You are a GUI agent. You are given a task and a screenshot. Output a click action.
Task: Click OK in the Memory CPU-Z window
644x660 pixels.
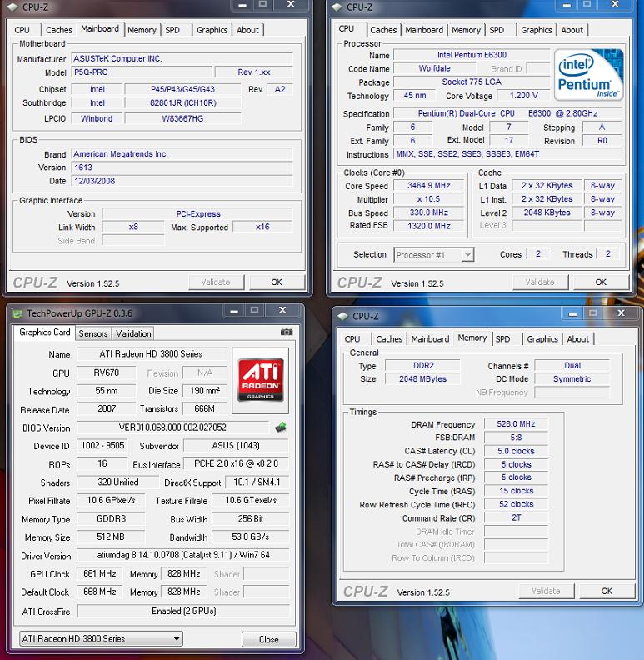[x=607, y=591]
